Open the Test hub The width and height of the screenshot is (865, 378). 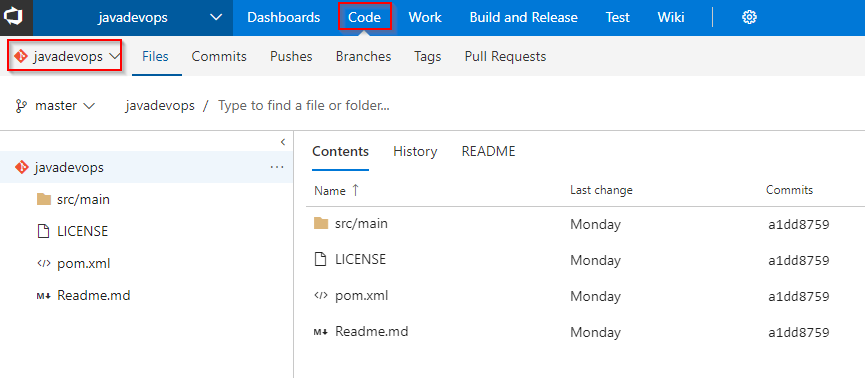click(x=617, y=18)
